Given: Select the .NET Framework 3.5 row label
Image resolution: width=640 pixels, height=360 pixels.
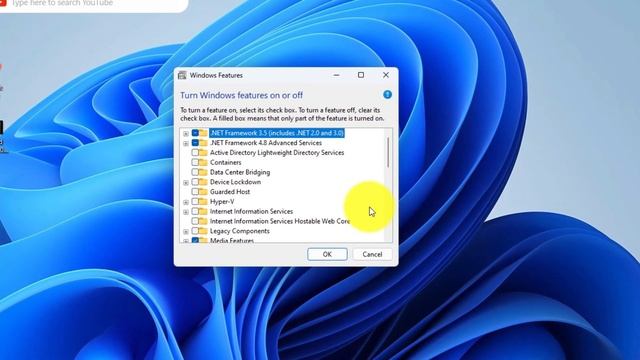Looking at the screenshot, I should click(277, 133).
